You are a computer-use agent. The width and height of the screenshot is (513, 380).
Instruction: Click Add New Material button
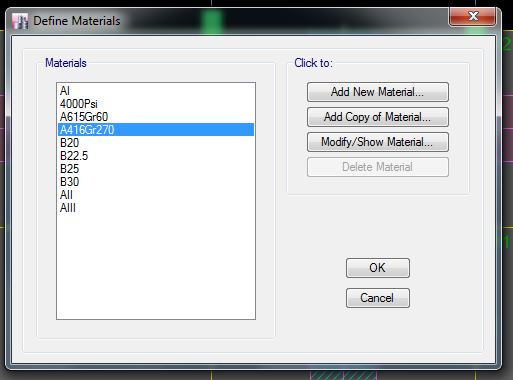(x=378, y=92)
